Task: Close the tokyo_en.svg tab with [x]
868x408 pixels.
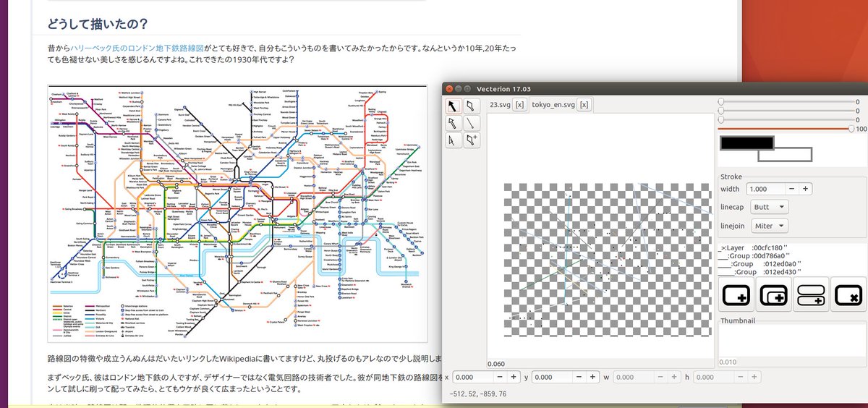Action: click(584, 105)
